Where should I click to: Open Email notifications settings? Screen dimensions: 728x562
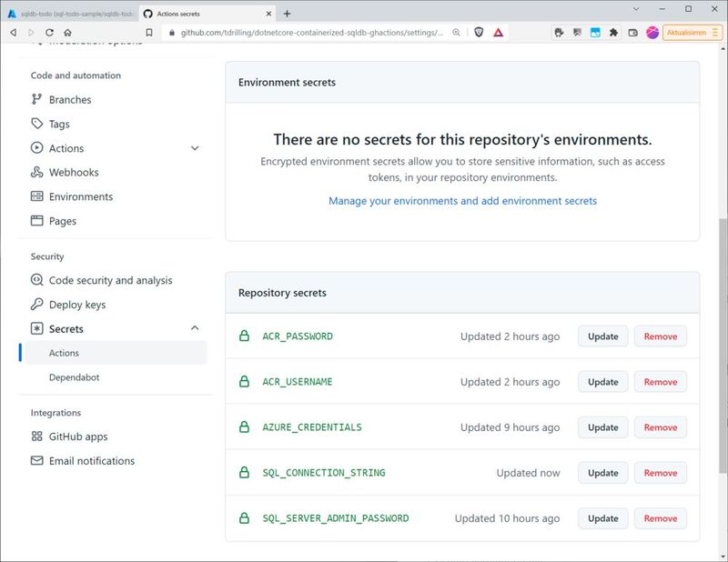pos(92,461)
